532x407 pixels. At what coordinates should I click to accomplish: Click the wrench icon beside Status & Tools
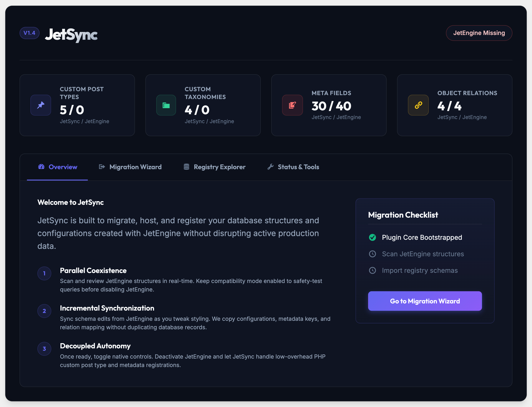tap(271, 167)
